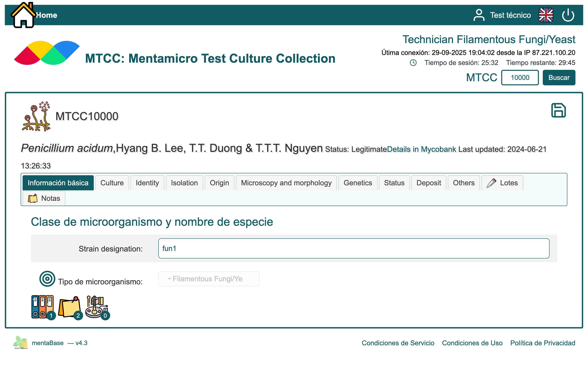
Task: Open the Microscopy and morphology tab
Action: click(x=286, y=183)
